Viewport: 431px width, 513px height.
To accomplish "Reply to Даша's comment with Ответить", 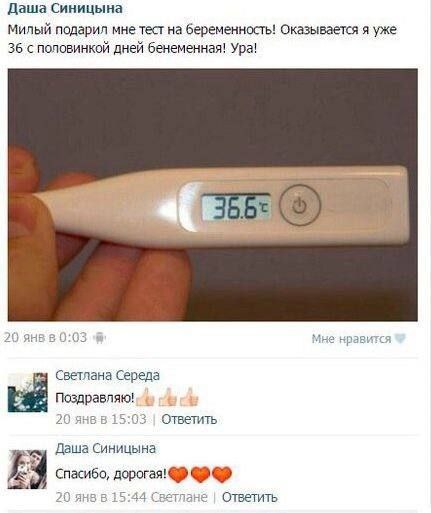I will tap(250, 497).
